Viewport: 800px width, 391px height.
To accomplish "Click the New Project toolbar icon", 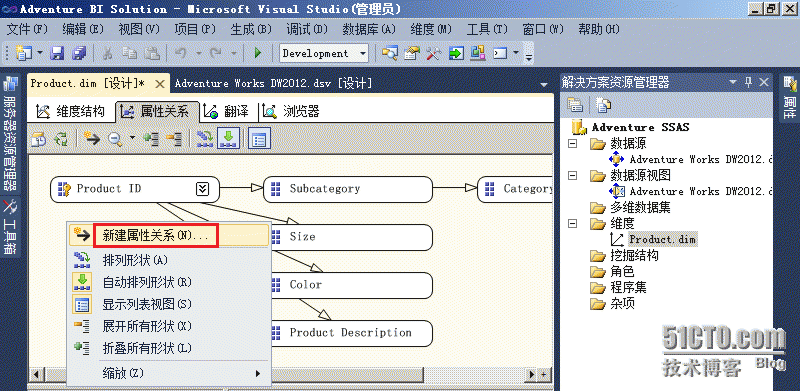I will (24, 53).
